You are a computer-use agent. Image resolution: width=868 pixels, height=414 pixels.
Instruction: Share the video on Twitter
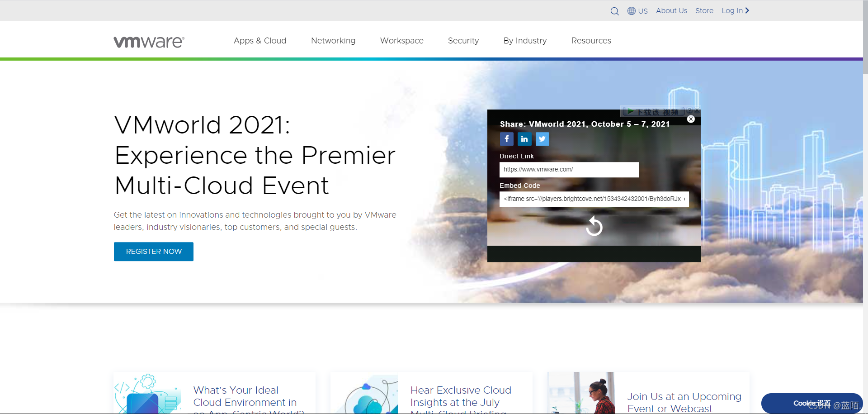542,139
